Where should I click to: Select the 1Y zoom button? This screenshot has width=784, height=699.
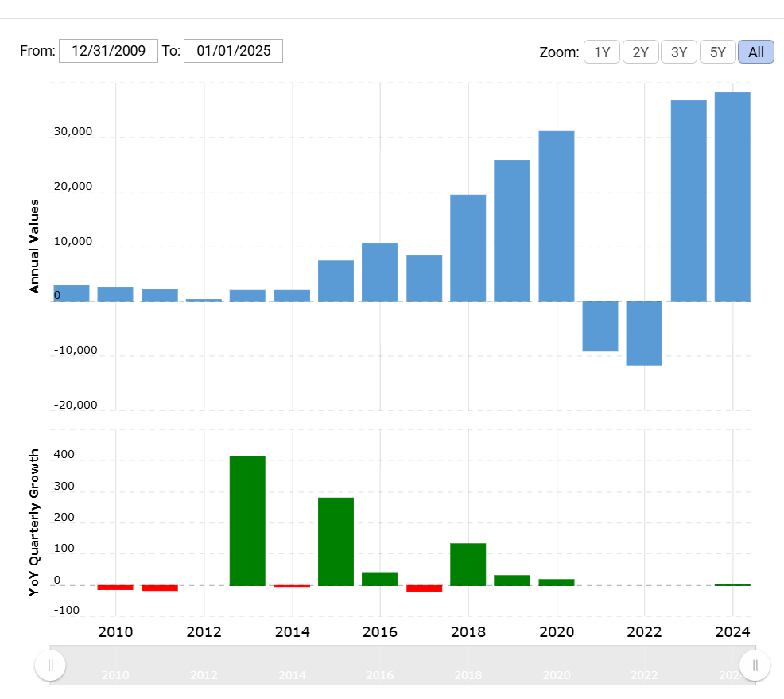(602, 52)
